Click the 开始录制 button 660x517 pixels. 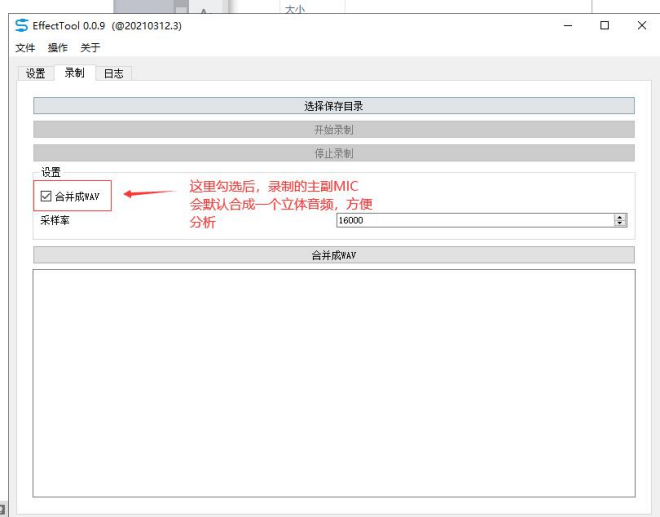pyautogui.click(x=334, y=130)
